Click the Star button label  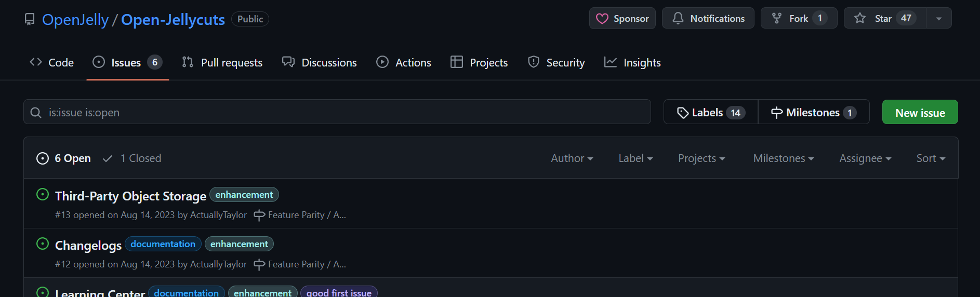point(883,19)
